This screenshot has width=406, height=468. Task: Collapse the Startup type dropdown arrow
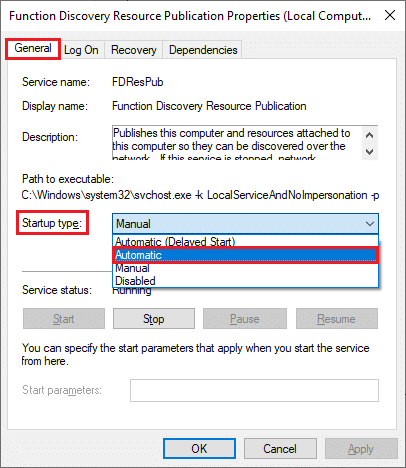coord(370,224)
